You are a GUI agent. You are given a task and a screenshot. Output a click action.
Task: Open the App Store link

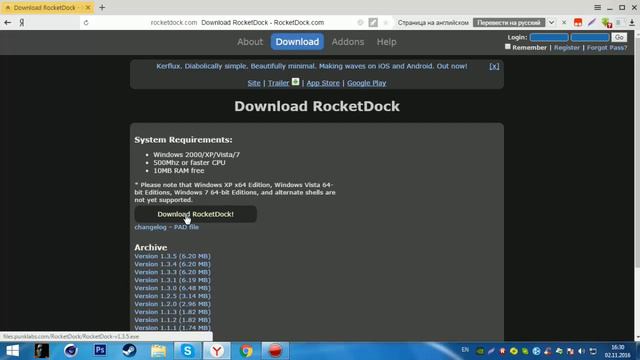[323, 83]
